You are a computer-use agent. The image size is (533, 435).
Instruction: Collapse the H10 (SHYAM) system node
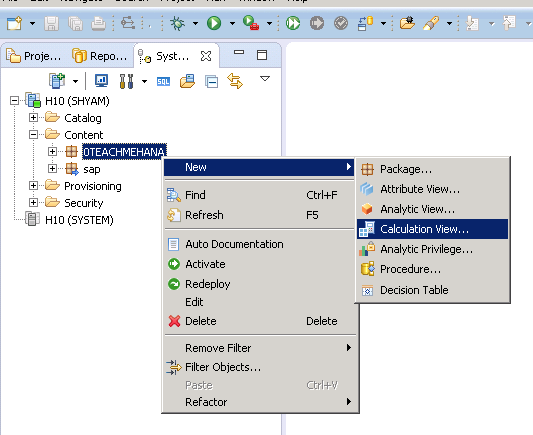[14, 101]
